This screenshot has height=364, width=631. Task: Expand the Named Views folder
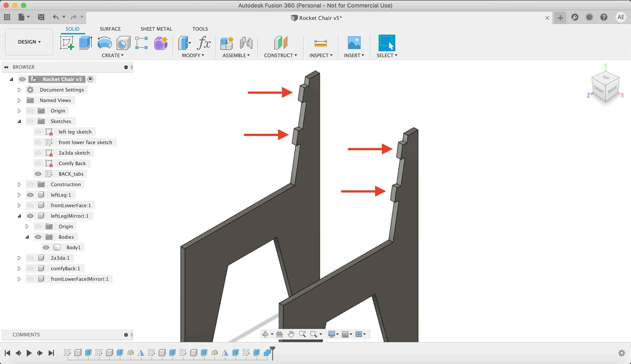(x=19, y=100)
